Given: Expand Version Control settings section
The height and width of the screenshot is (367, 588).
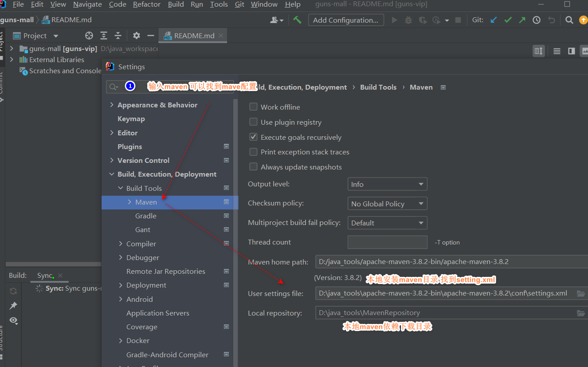Looking at the screenshot, I should 112,160.
